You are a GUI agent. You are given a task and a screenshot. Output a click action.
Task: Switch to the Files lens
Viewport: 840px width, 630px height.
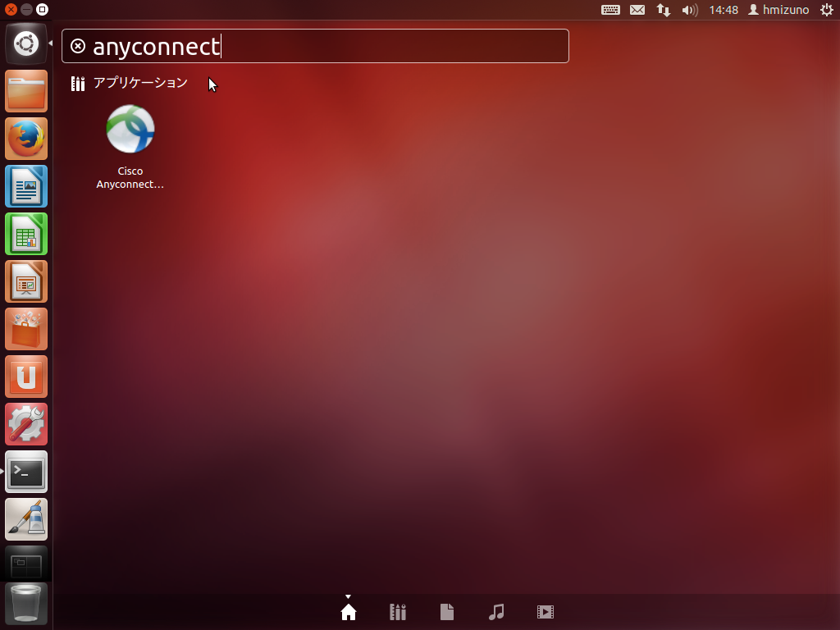(x=447, y=612)
